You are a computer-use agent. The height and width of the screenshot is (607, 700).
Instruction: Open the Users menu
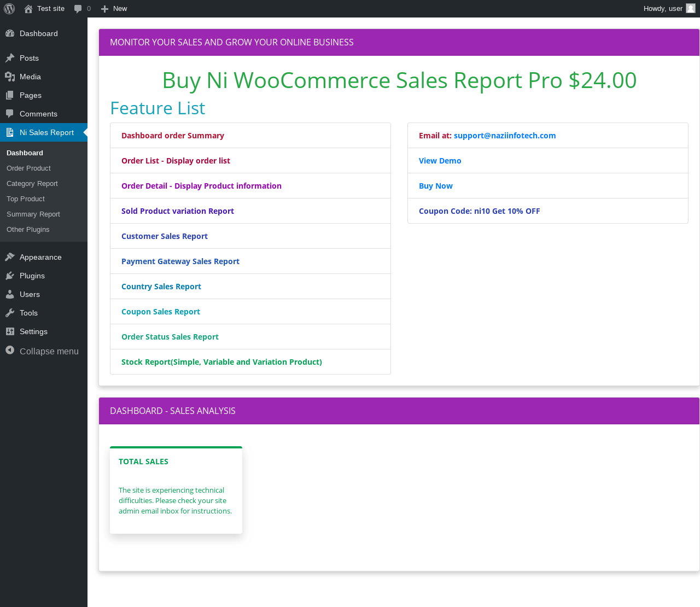(x=44, y=294)
